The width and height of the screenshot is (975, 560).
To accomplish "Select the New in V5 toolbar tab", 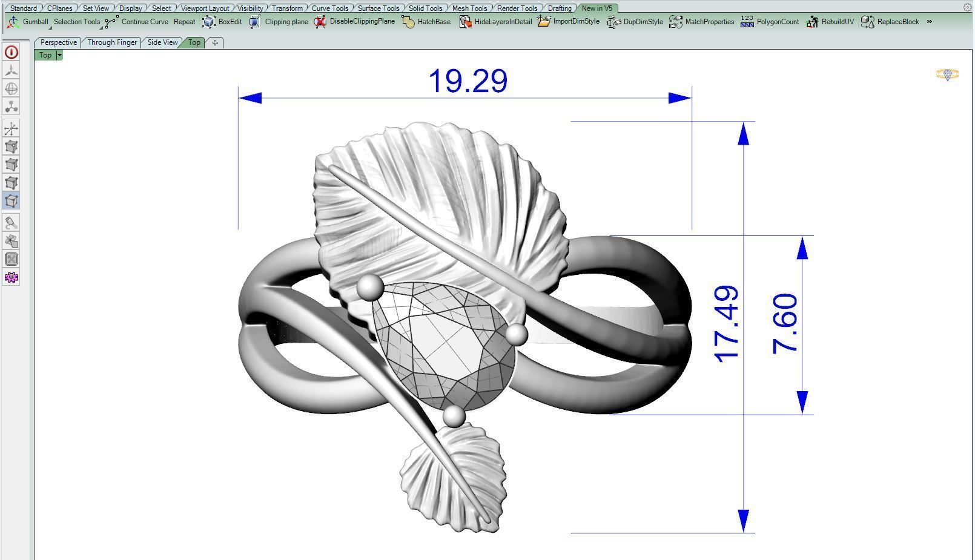I will (597, 8).
